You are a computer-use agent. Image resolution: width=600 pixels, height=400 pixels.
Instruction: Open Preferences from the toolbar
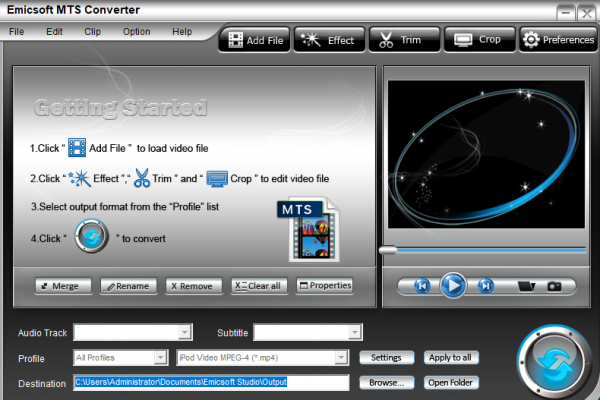tap(558, 40)
